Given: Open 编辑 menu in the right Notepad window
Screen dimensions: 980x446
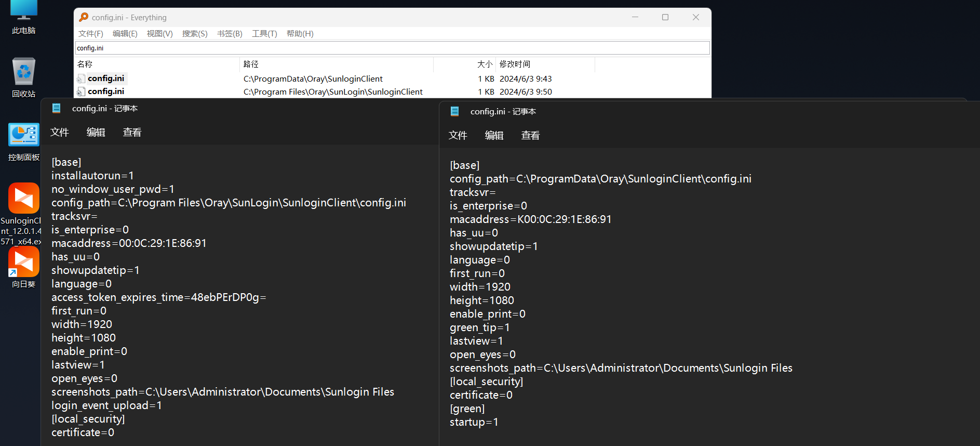Looking at the screenshot, I should tap(494, 136).
